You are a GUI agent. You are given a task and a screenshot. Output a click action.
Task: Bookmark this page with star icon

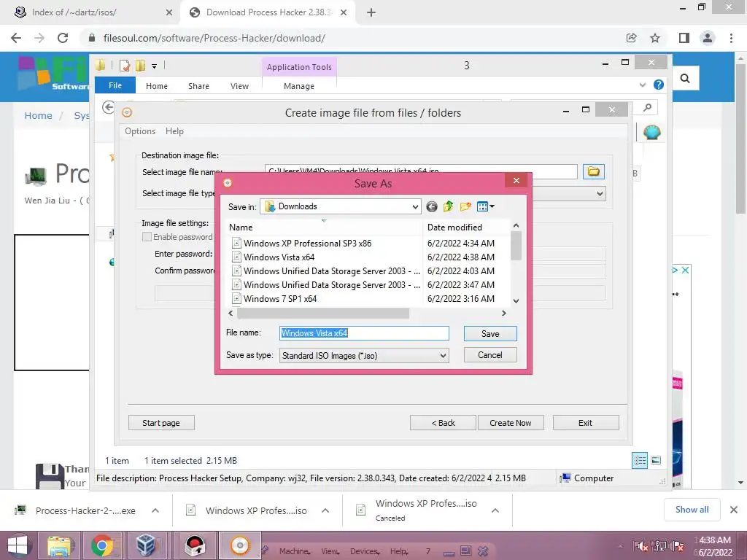(x=656, y=38)
